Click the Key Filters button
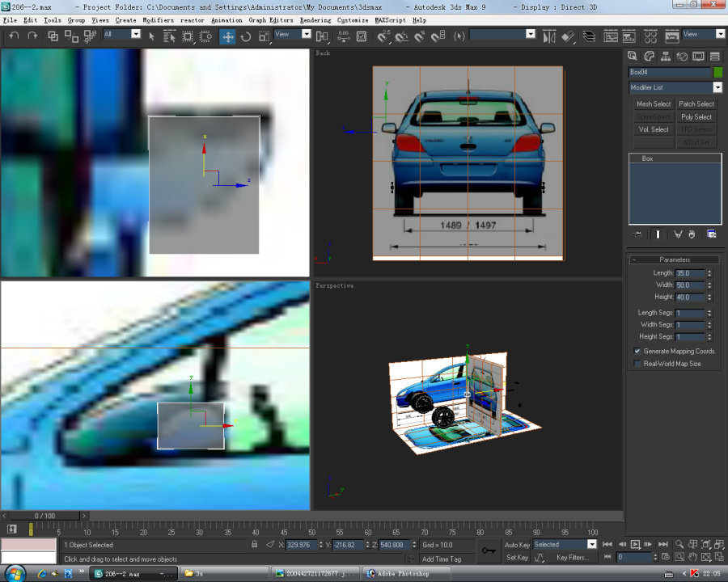The width and height of the screenshot is (728, 582). point(573,558)
